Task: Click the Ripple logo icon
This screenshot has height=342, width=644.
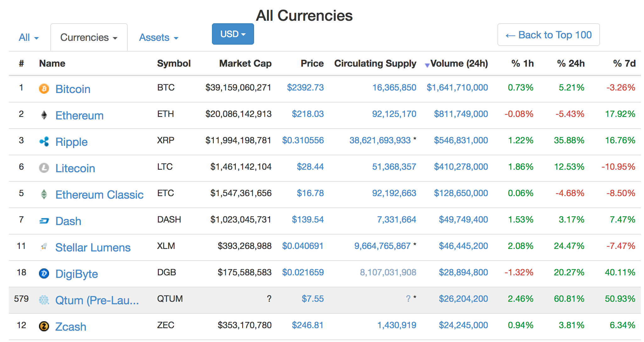Action: pos(44,141)
